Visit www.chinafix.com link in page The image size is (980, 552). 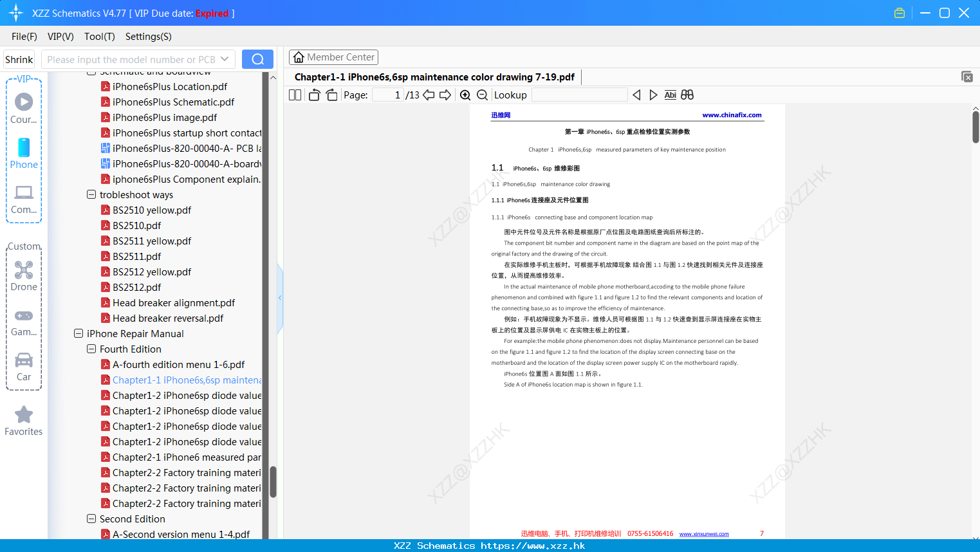pos(732,115)
